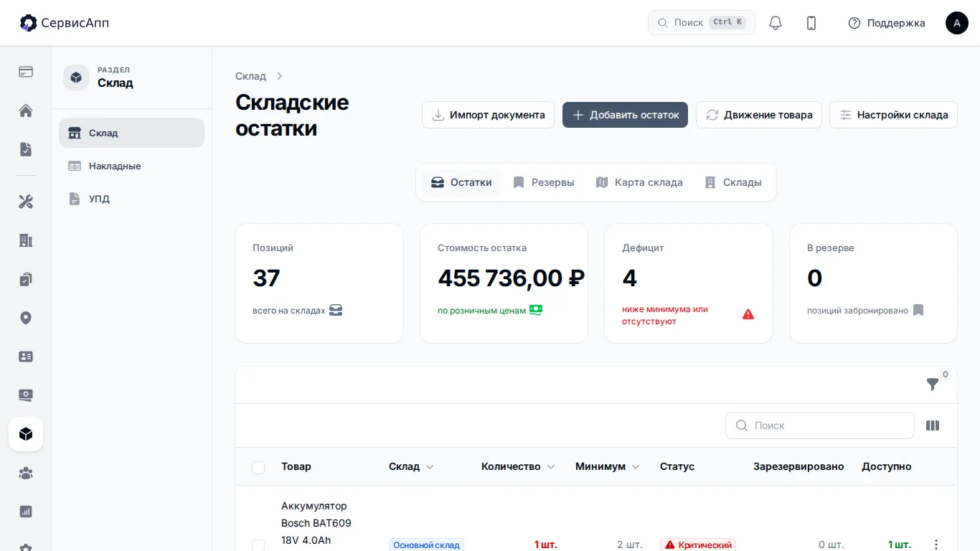Viewport: 980px width, 551px height.
Task: Click the filter funnel icon
Action: pyautogui.click(x=933, y=385)
